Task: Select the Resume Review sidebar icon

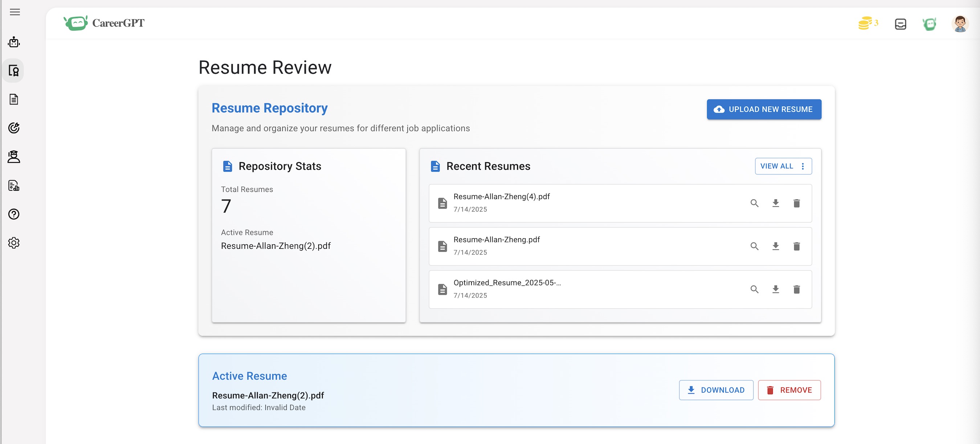Action: click(14, 70)
